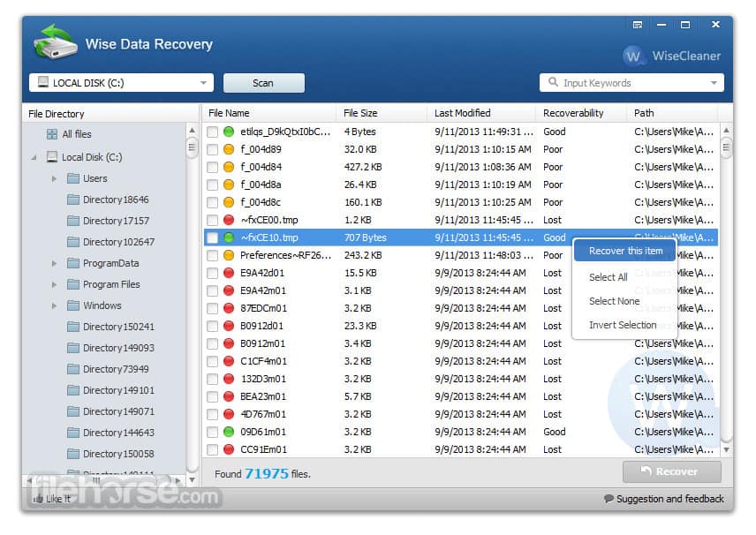Image resolution: width=756 pixels, height=535 pixels.
Task: Choose Select None from context menu
Action: [614, 301]
